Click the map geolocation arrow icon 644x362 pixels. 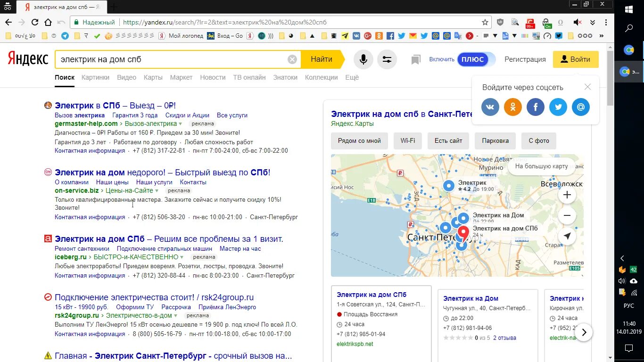(x=567, y=237)
